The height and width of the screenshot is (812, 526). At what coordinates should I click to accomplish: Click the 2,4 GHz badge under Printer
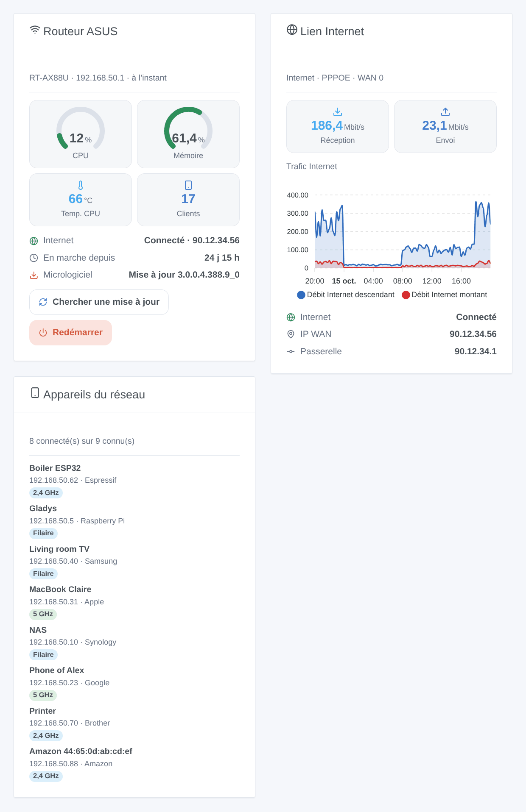point(46,736)
